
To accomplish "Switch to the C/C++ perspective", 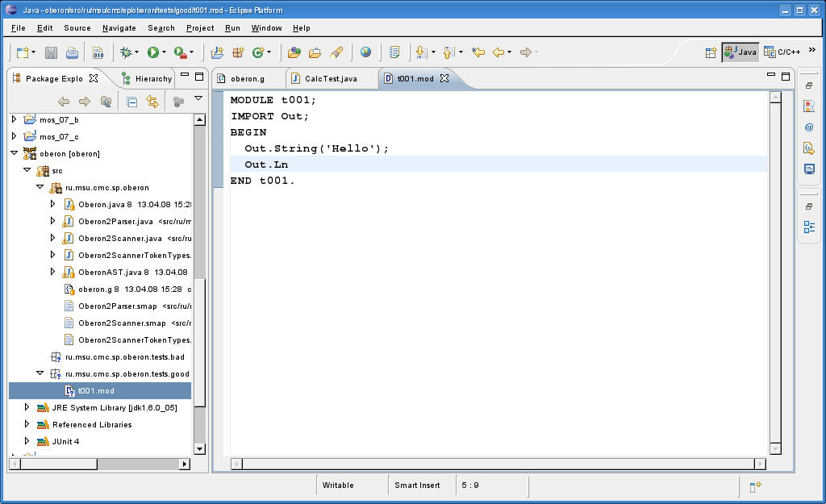I will pyautogui.click(x=782, y=52).
